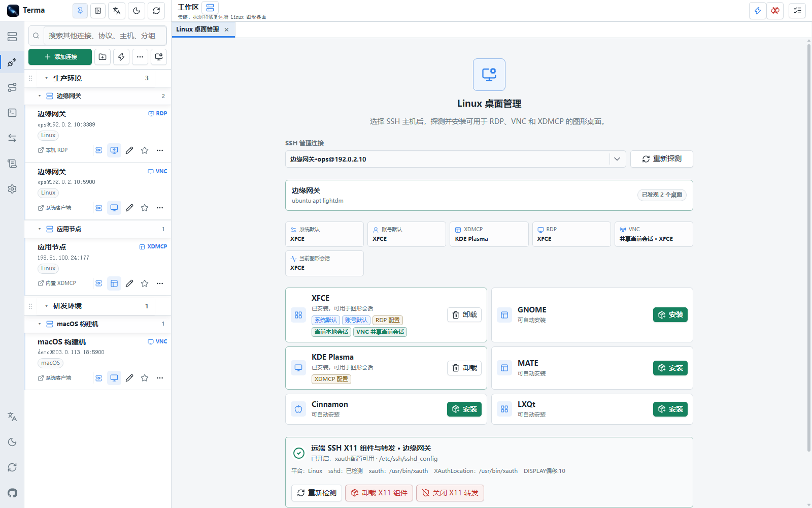Open the SSH 管理连接 dropdown
This screenshot has width=812, height=508.
456,159
